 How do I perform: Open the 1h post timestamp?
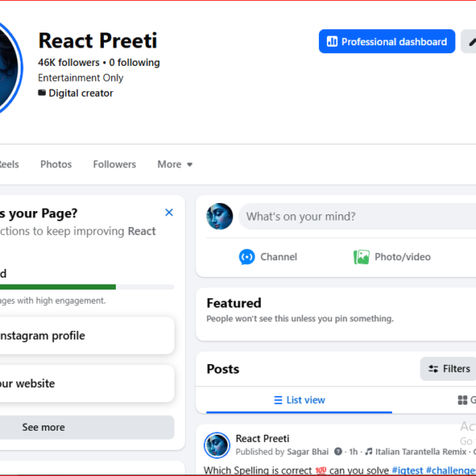pos(353,451)
